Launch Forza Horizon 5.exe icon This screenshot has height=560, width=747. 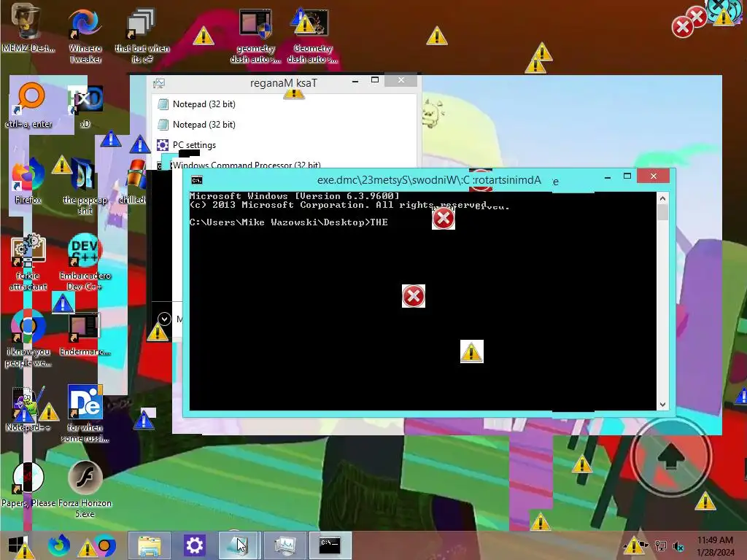click(85, 489)
